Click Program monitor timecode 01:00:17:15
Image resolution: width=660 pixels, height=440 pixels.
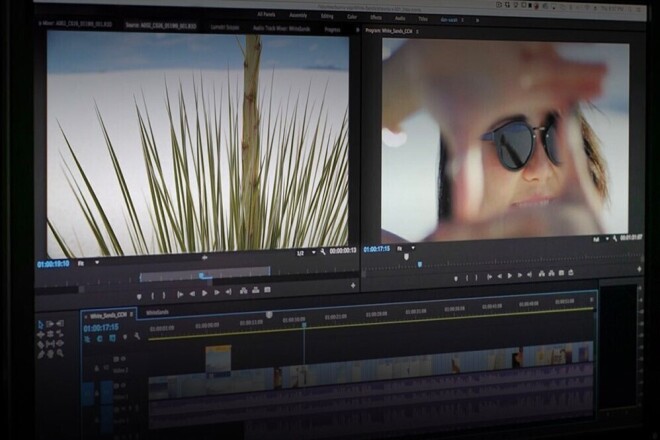377,249
